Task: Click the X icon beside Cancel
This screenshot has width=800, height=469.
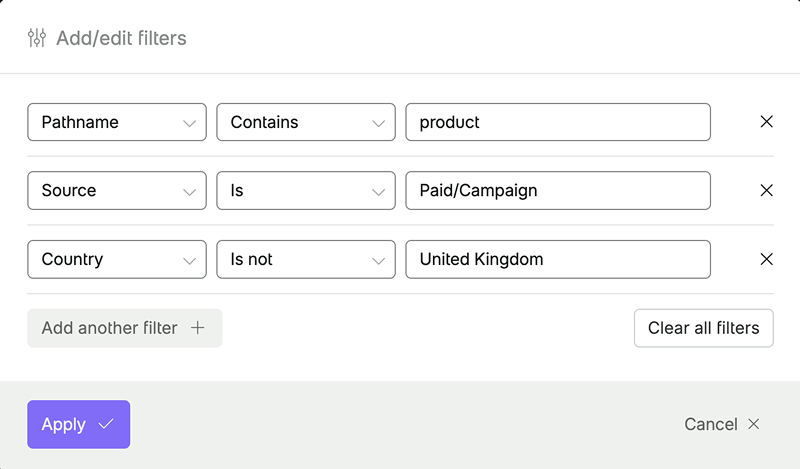Action: pyautogui.click(x=754, y=424)
